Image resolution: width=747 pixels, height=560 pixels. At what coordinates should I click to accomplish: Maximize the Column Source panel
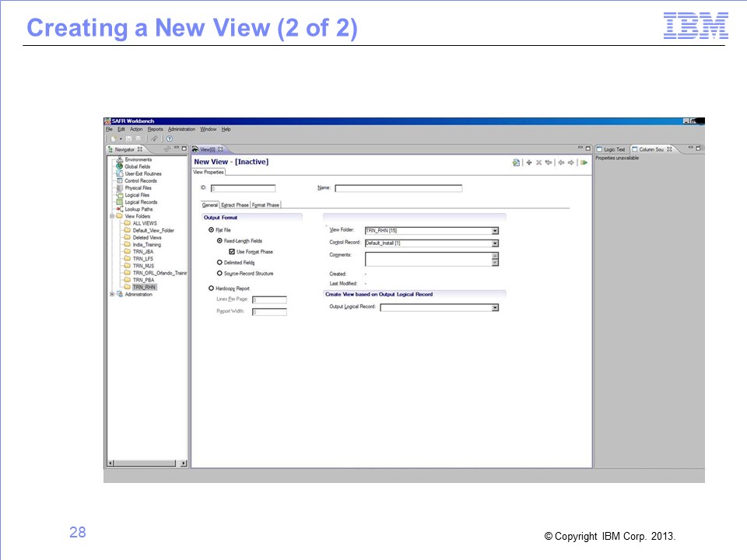pos(699,148)
